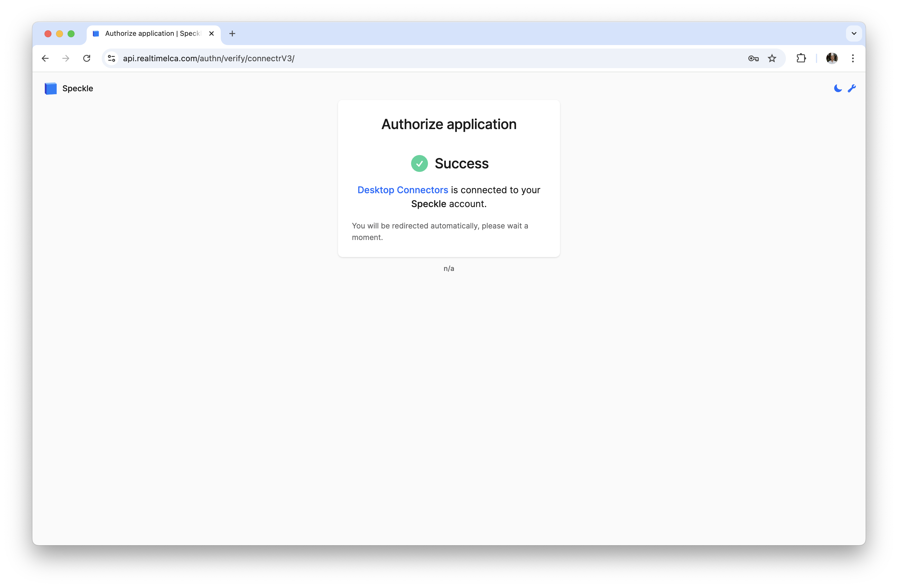Minimize the window with yellow button
Image resolution: width=898 pixels, height=588 pixels.
[59, 34]
